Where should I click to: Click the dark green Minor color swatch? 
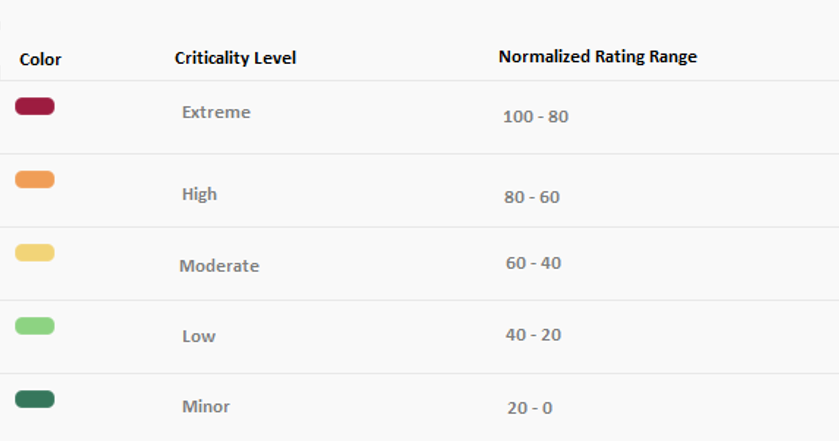[x=35, y=400]
